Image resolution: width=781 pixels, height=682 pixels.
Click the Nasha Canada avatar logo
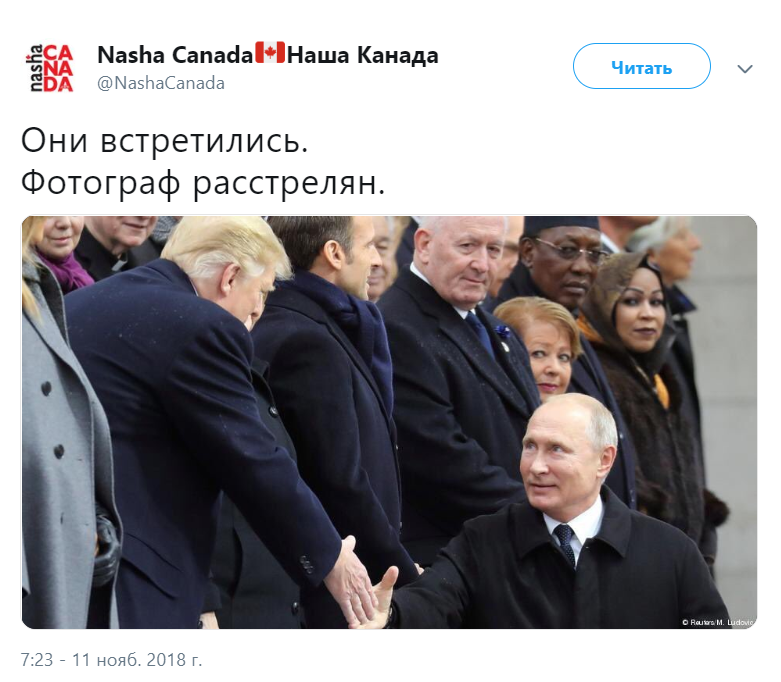tap(49, 68)
